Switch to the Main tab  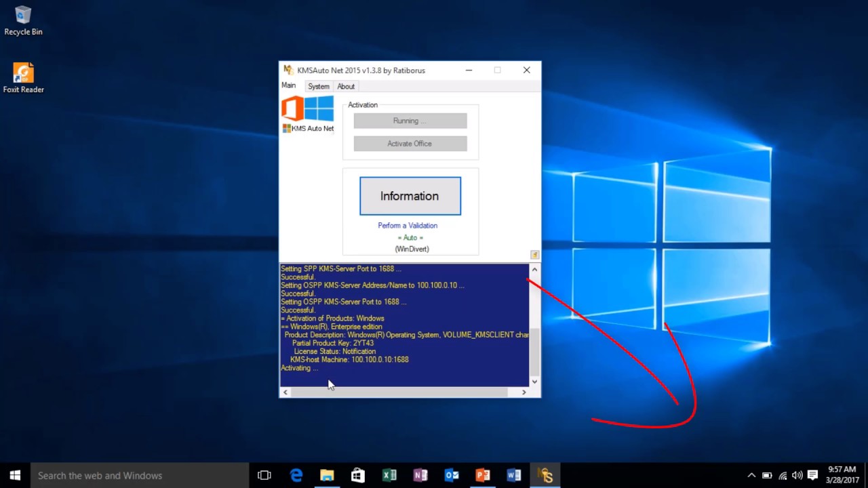(289, 85)
